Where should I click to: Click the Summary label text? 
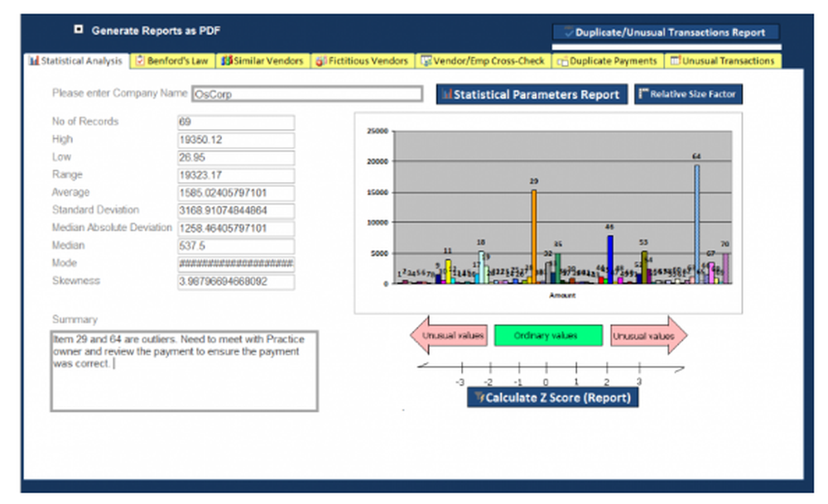[x=75, y=319]
